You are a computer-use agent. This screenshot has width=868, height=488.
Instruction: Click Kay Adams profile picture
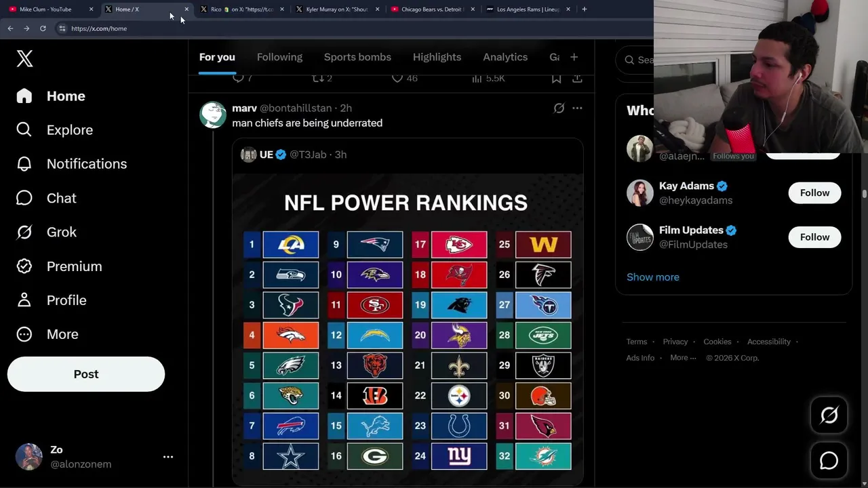point(639,193)
